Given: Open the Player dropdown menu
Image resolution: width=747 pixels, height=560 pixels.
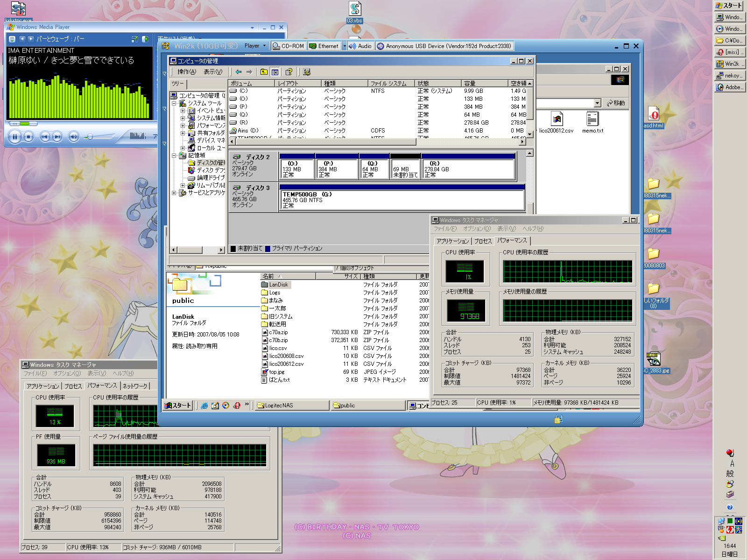Looking at the screenshot, I should (x=255, y=46).
